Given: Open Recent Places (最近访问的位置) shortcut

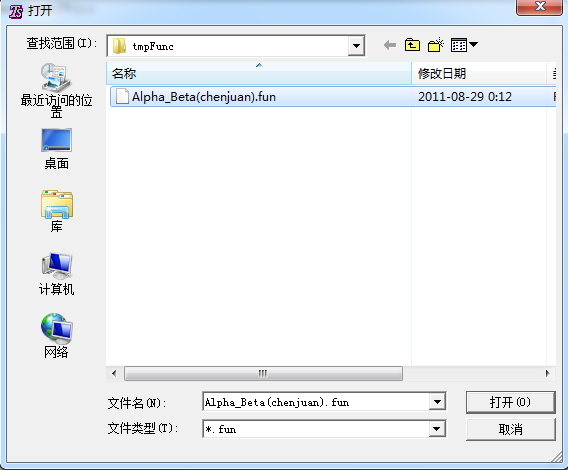Looking at the screenshot, I should [x=56, y=90].
